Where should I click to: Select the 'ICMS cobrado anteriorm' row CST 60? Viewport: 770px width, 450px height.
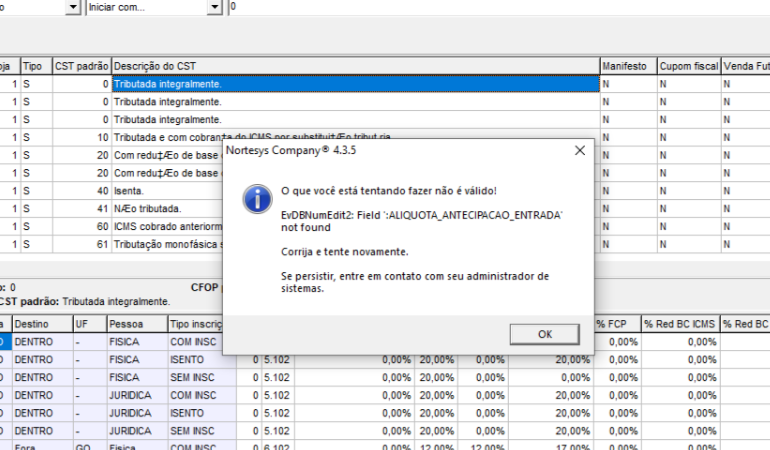(167, 226)
